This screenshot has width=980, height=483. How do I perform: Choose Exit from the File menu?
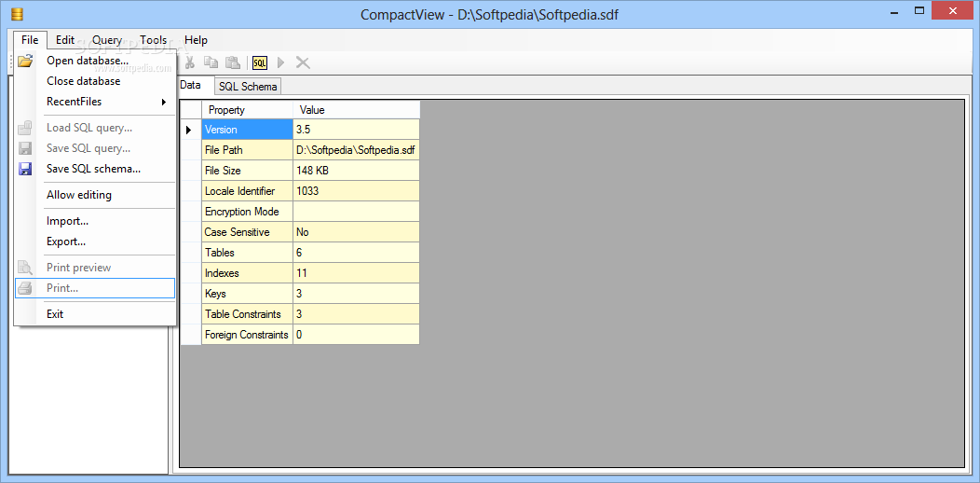click(94, 314)
